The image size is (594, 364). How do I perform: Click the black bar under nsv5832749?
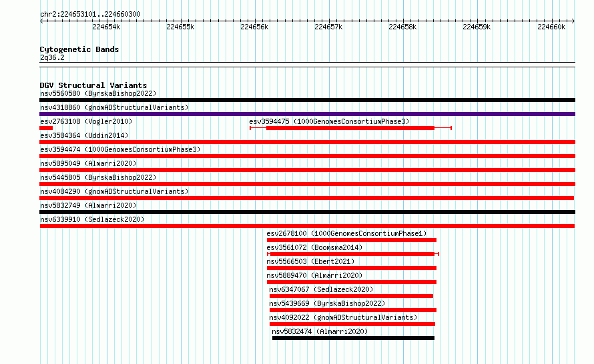(x=307, y=212)
